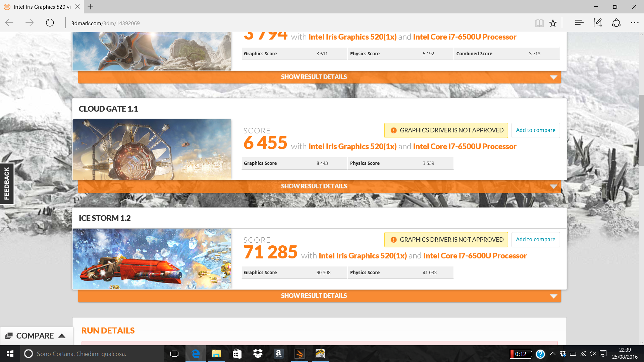Click the battery tray icon

tap(573, 354)
